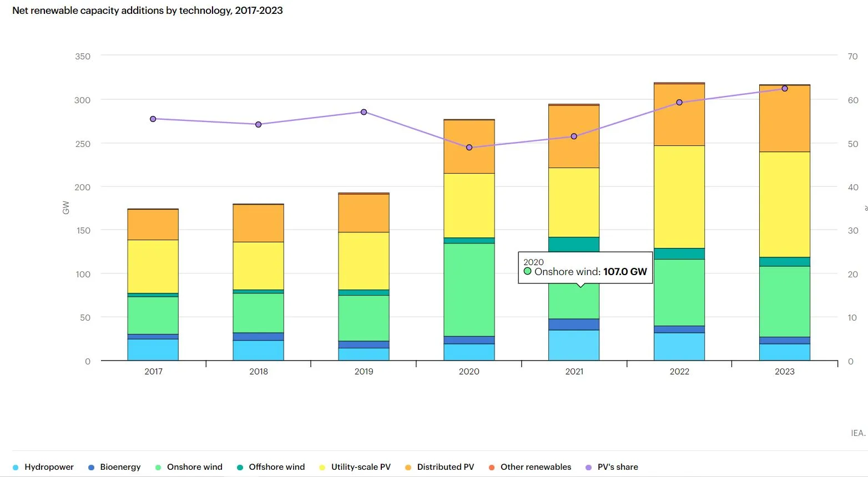Select the 2018 PV's share line point
The height and width of the screenshot is (477, 868).
coord(259,124)
